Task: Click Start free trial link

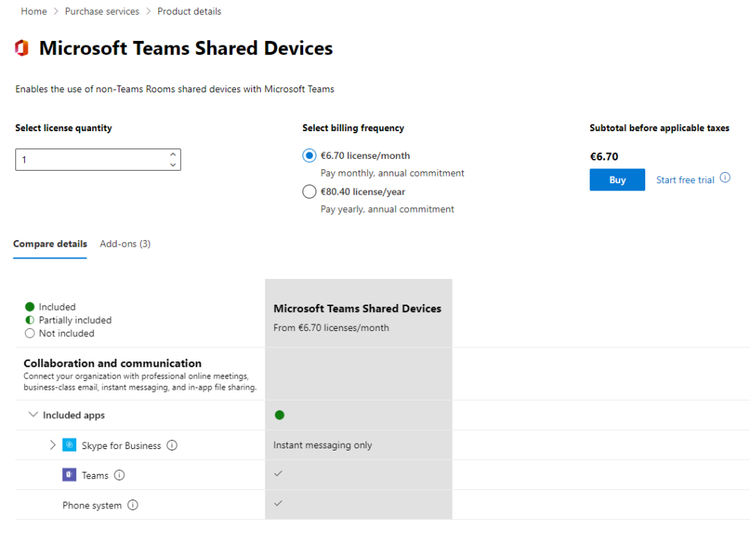Action: pyautogui.click(x=685, y=180)
